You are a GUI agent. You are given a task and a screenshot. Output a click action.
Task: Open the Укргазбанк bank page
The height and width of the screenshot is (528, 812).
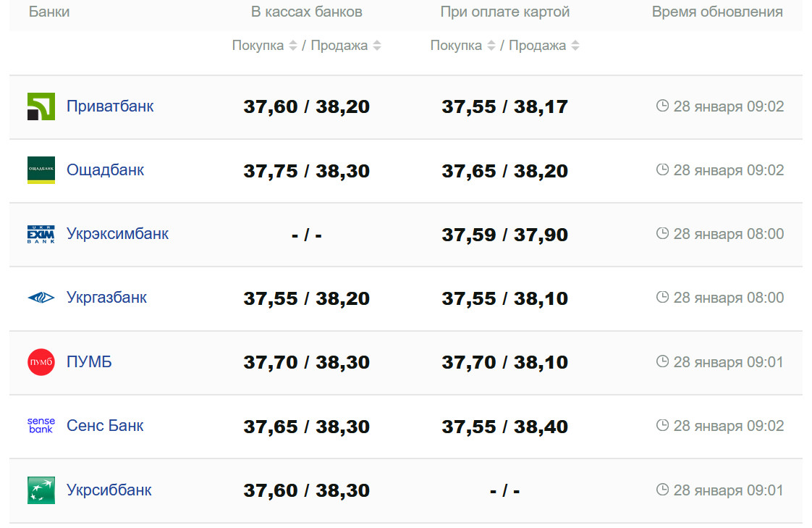106,298
